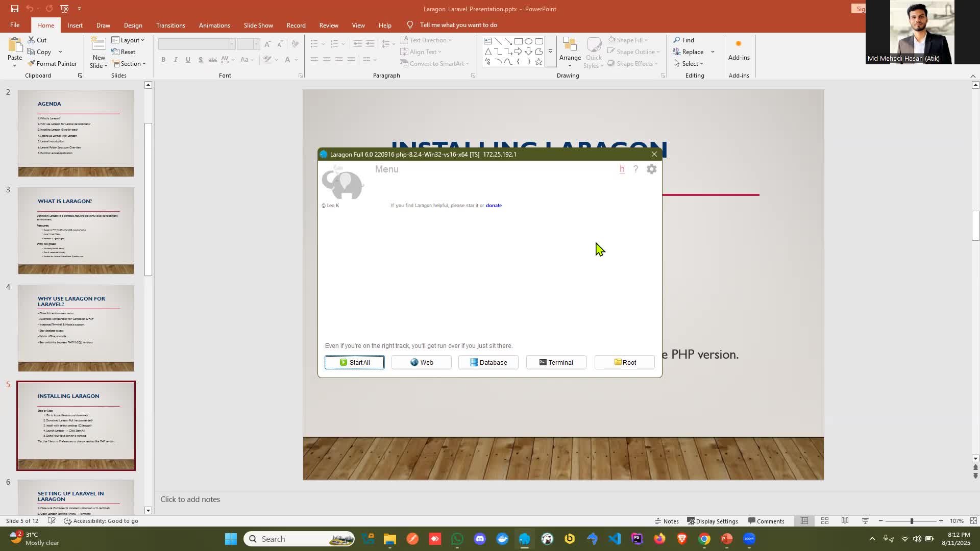This screenshot has height=551, width=980.
Task: Switch to the Design tab
Action: 133,25
